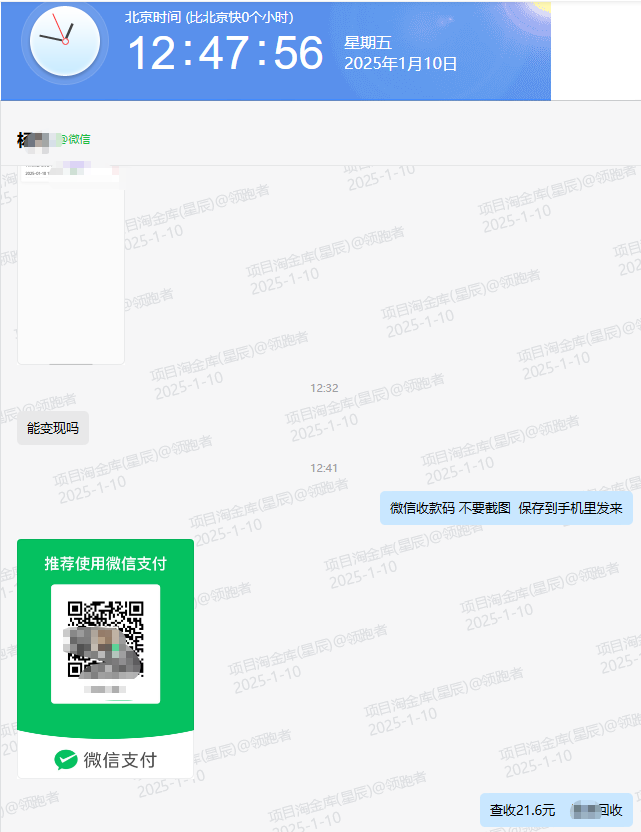Open the tall screenshot image thumbnail

(x=71, y=265)
